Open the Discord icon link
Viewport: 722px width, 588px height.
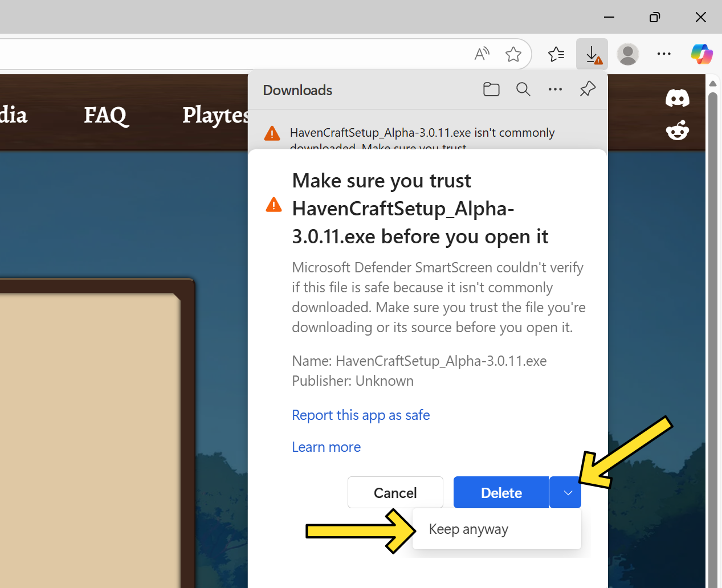[677, 99]
